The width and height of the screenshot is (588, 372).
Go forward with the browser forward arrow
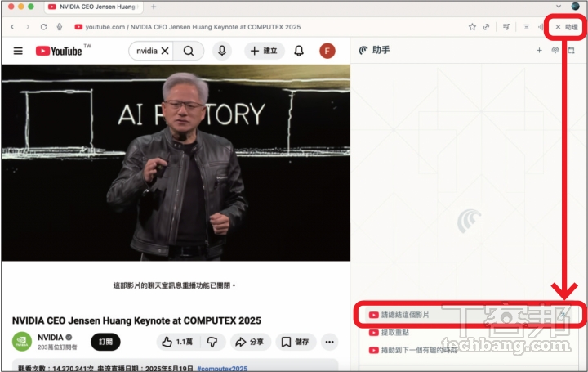[x=28, y=27]
